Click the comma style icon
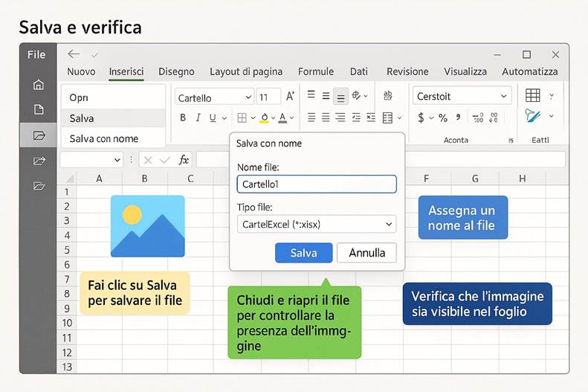This screenshot has height=392, width=588. point(458,117)
